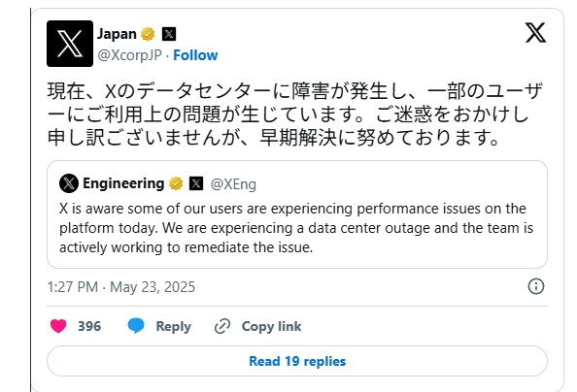Click the gold verified badge next to Engineering
Image resolution: width=577 pixels, height=392 pixels.
coord(176,183)
